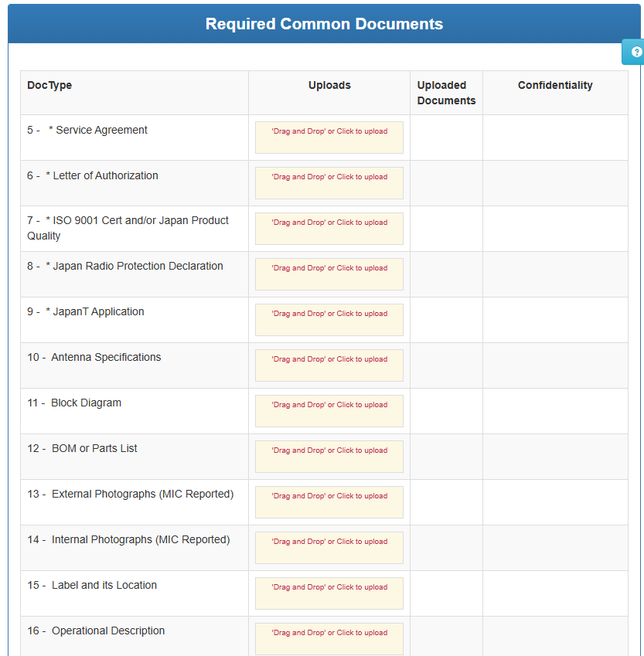Screen dimensions: 644x656
Task: Click Internal Photographs upload zone
Action: pyautogui.click(x=329, y=548)
